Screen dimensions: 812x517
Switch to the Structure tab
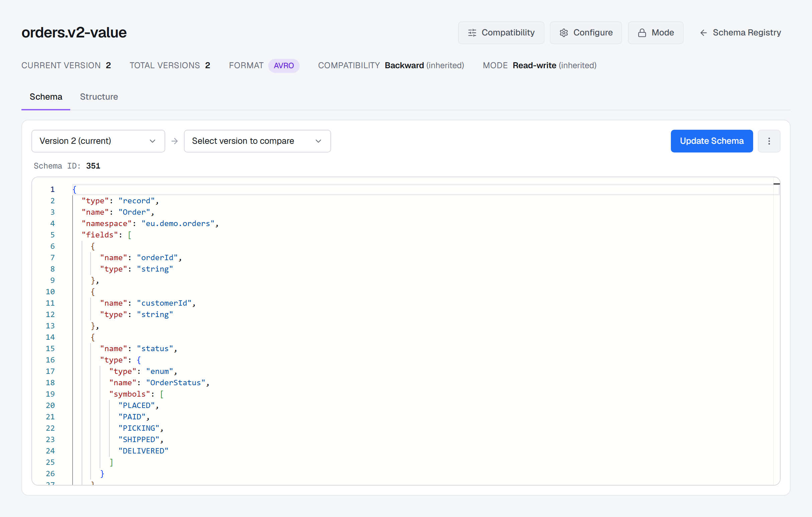point(99,97)
